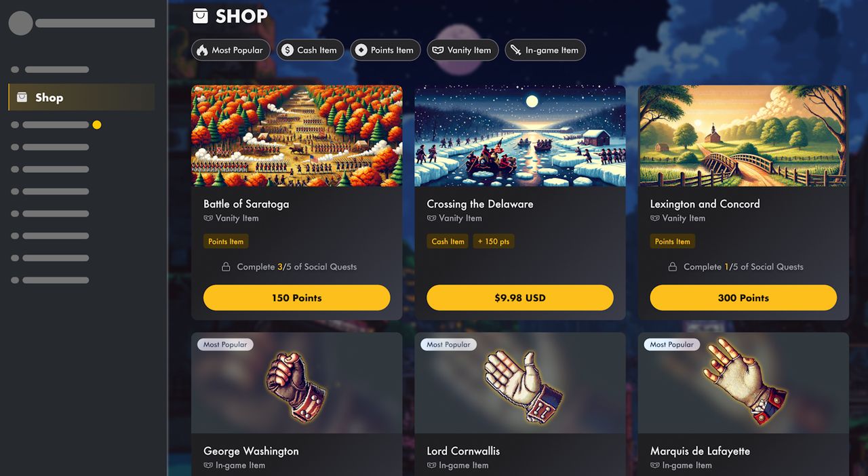The width and height of the screenshot is (868, 476).
Task: Select the Marquis de Lafayette glove item
Action: pos(745,383)
